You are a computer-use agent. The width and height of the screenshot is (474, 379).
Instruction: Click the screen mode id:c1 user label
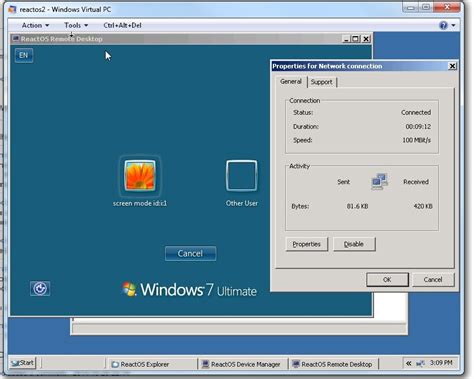tap(140, 203)
